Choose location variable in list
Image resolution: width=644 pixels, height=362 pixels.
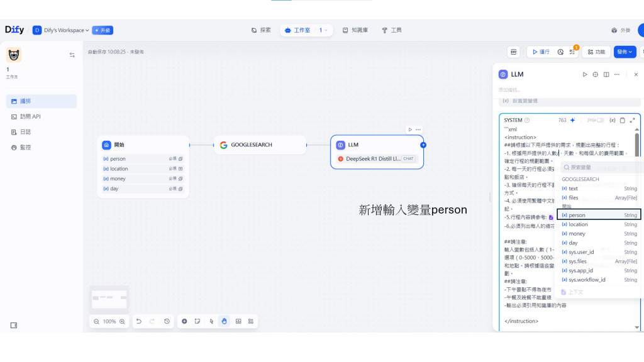click(x=599, y=224)
